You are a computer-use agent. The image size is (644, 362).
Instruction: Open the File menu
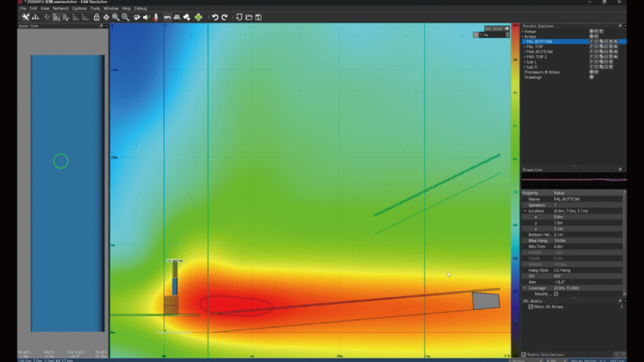[x=23, y=8]
